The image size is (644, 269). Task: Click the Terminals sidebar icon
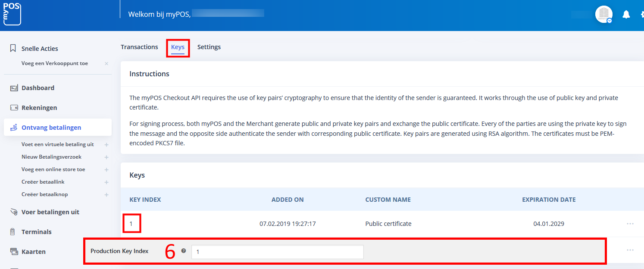(13, 232)
